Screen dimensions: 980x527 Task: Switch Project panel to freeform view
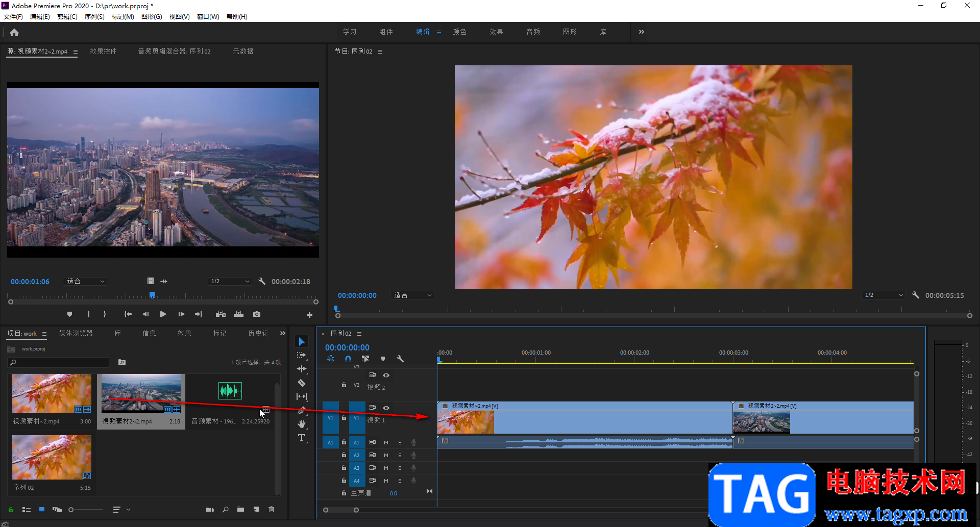[x=57, y=510]
